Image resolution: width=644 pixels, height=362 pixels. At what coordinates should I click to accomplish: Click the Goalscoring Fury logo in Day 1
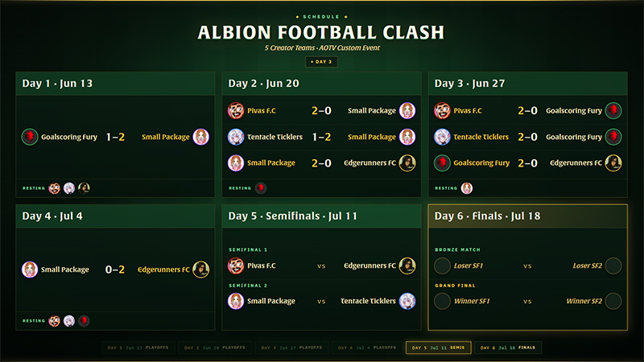tap(30, 137)
